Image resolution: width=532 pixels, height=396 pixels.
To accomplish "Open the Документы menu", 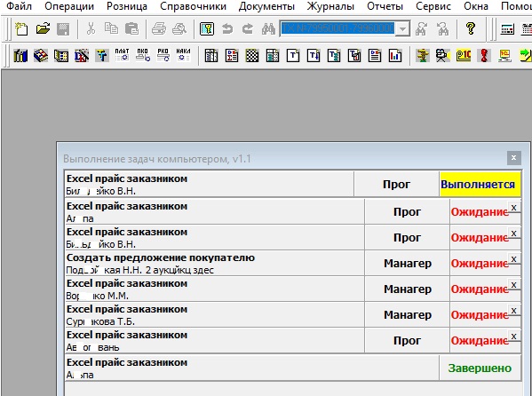I will (x=266, y=6).
